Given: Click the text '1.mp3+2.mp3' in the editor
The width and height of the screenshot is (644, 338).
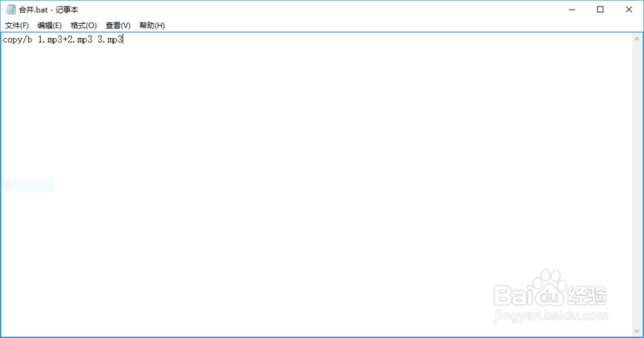Looking at the screenshot, I should pyautogui.click(x=65, y=40).
